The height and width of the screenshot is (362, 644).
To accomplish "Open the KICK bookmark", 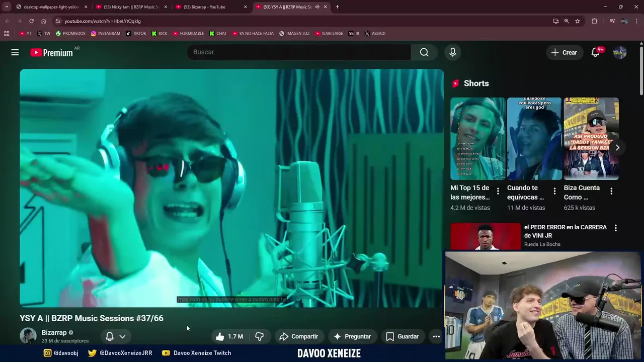I will 159,34.
